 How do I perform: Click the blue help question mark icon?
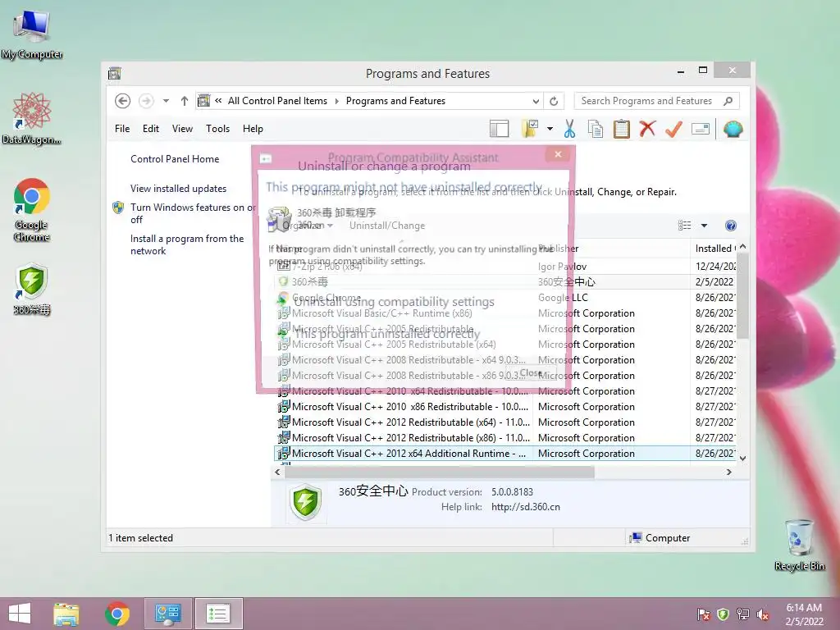click(x=731, y=226)
